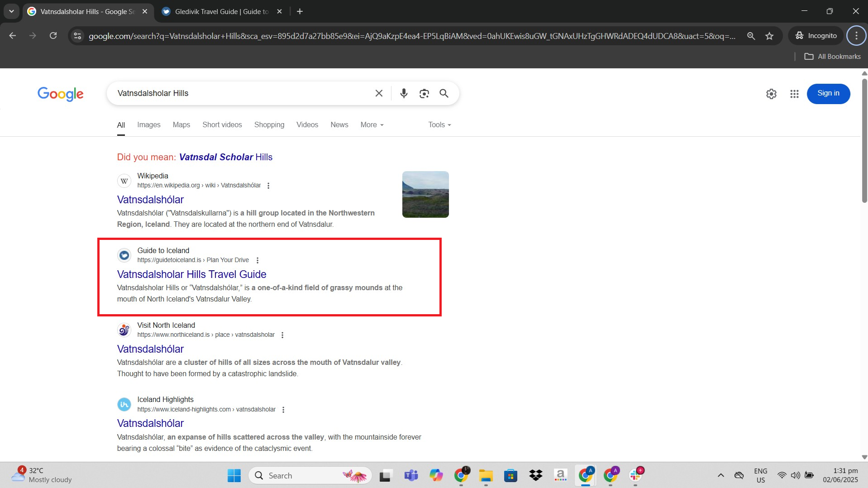This screenshot has width=868, height=488.
Task: Open the Google apps grid
Action: click(x=794, y=94)
